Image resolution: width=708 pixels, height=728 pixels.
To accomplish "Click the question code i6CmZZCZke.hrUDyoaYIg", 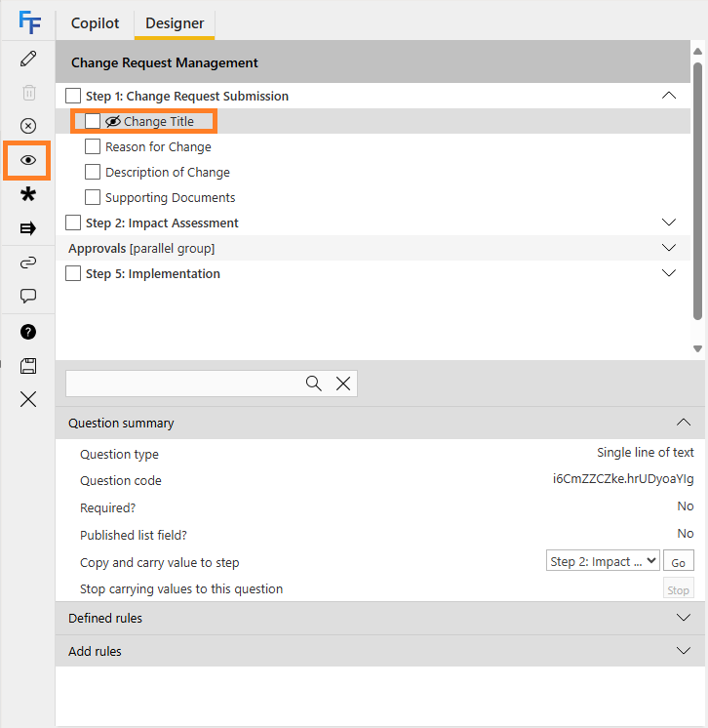I will [x=622, y=479].
